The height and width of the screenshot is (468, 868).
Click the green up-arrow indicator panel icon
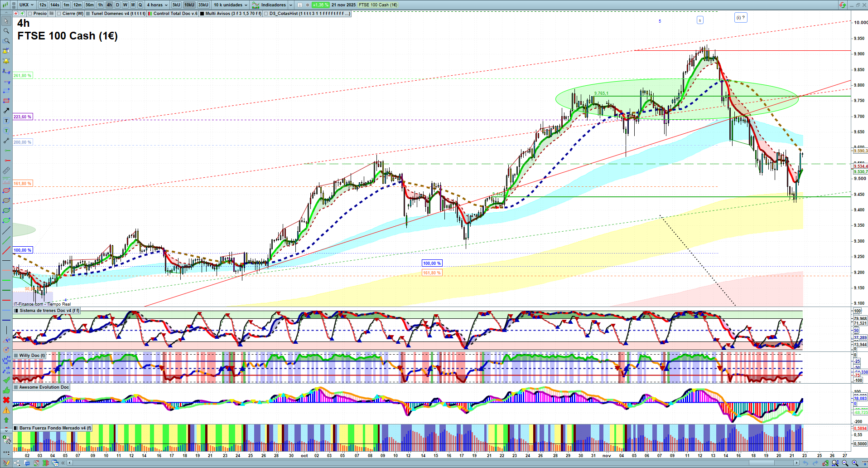[22, 14]
